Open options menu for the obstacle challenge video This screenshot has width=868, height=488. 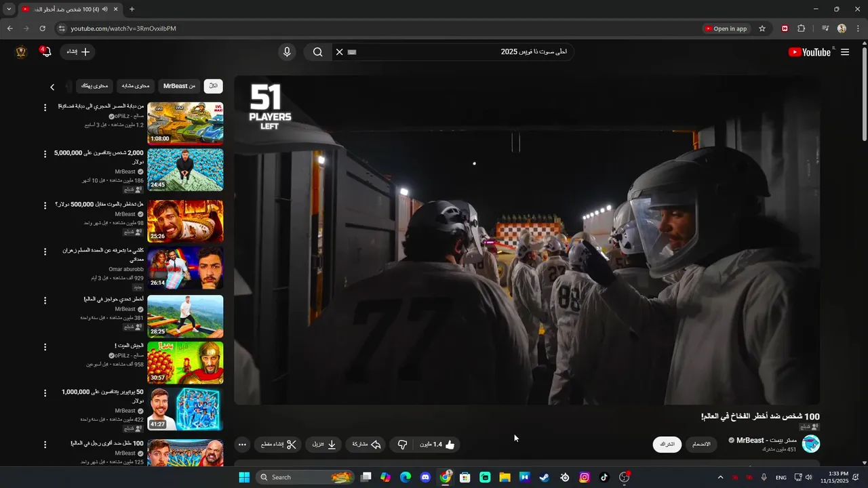pyautogui.click(x=45, y=300)
